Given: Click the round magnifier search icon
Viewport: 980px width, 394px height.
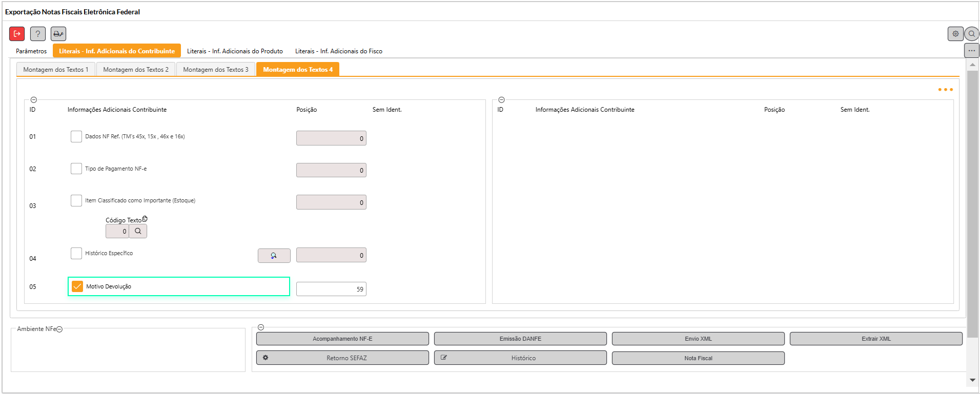Looking at the screenshot, I should tap(971, 34).
